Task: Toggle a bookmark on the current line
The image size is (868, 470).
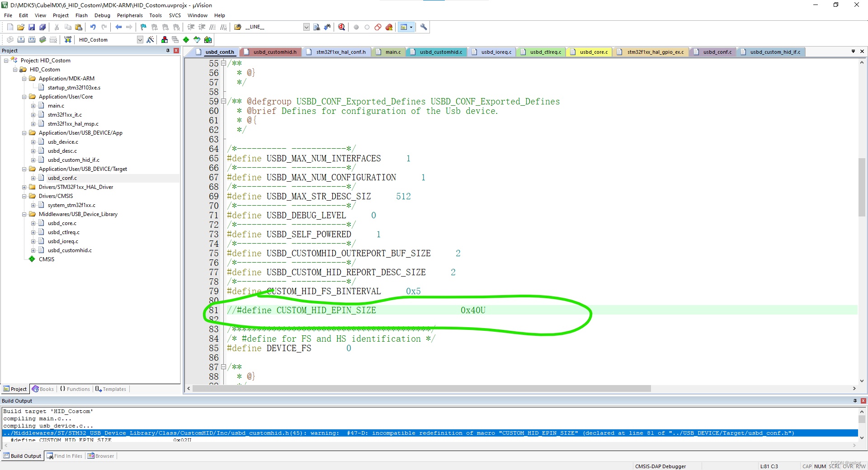Action: click(x=142, y=27)
